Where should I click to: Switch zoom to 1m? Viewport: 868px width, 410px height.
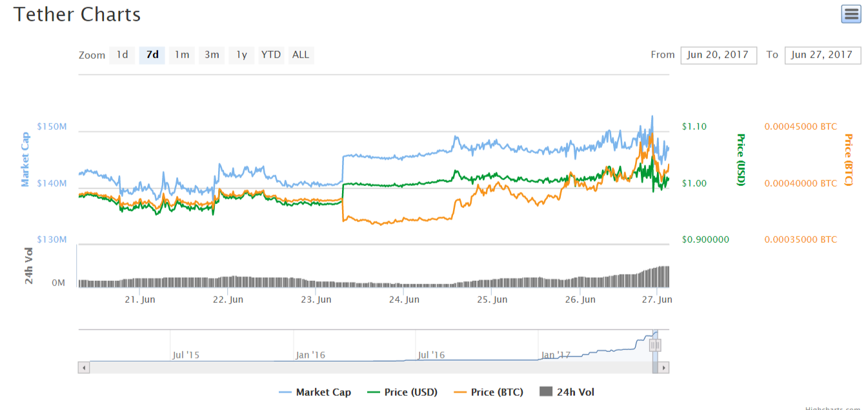(x=182, y=55)
